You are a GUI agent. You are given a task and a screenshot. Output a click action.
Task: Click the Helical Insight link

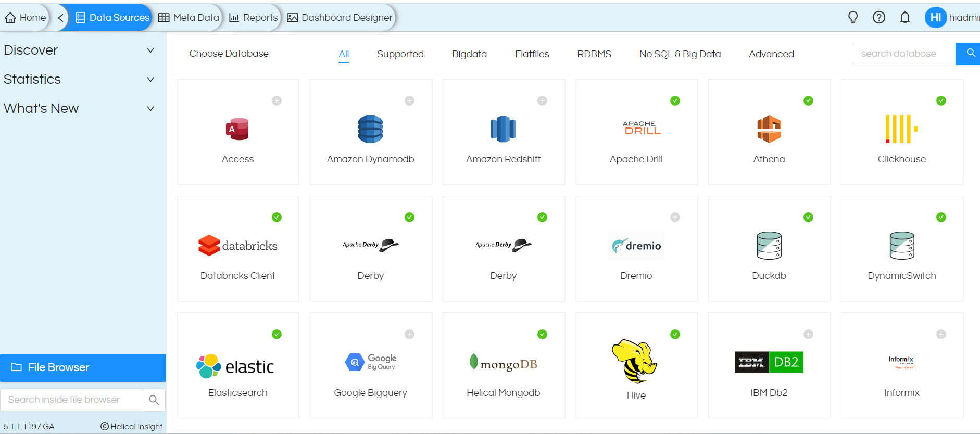(132, 427)
